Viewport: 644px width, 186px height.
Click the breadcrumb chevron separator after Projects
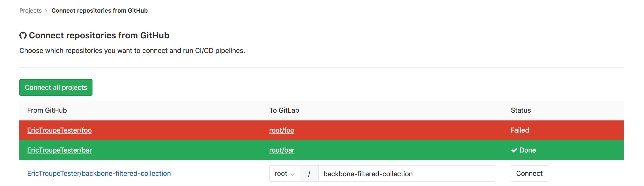click(x=46, y=11)
